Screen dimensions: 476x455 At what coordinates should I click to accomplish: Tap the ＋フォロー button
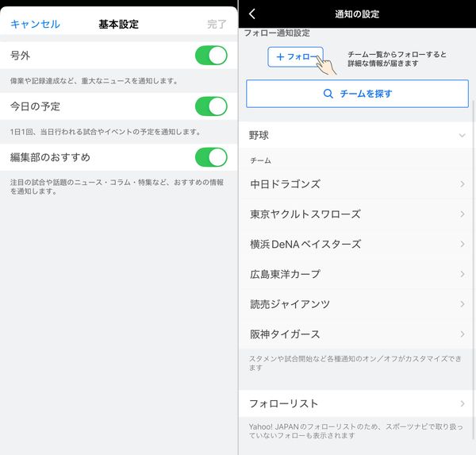[295, 57]
